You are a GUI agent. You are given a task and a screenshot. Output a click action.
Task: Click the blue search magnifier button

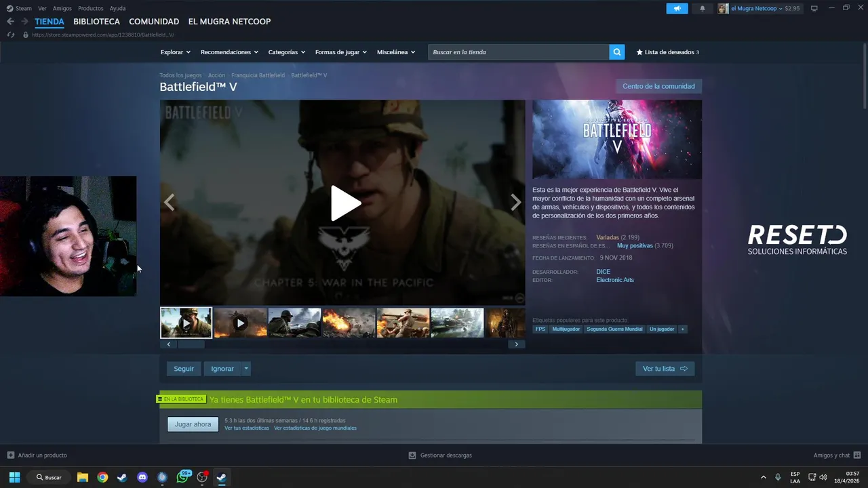616,52
